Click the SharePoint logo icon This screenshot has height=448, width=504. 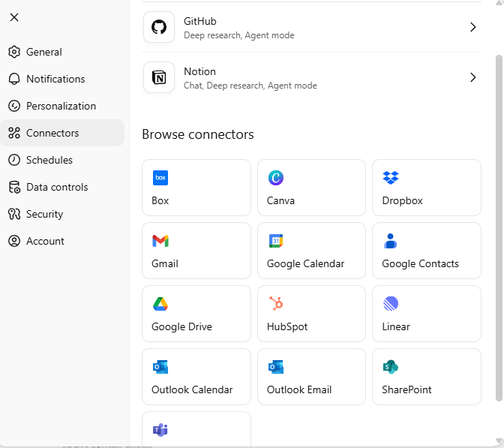click(391, 367)
